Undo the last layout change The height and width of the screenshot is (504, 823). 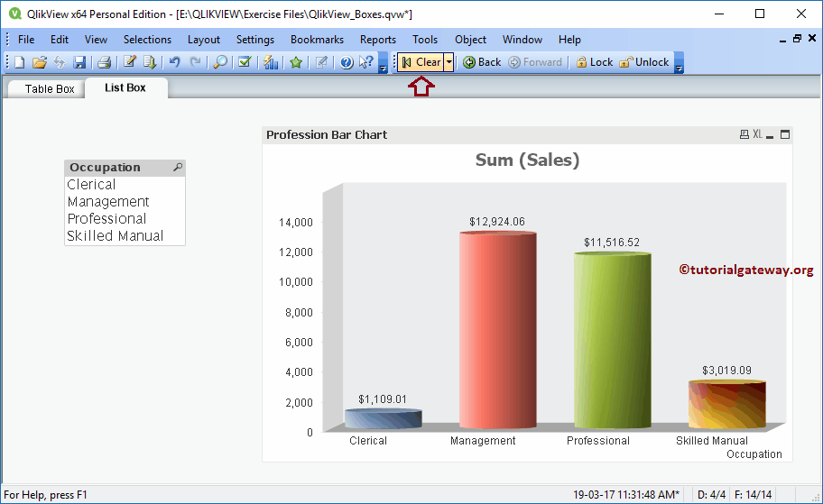click(x=175, y=62)
